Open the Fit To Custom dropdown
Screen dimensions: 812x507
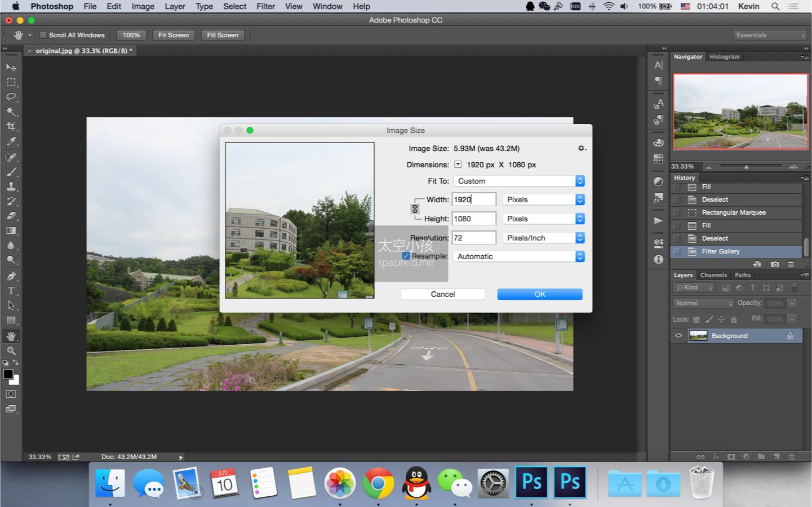518,181
